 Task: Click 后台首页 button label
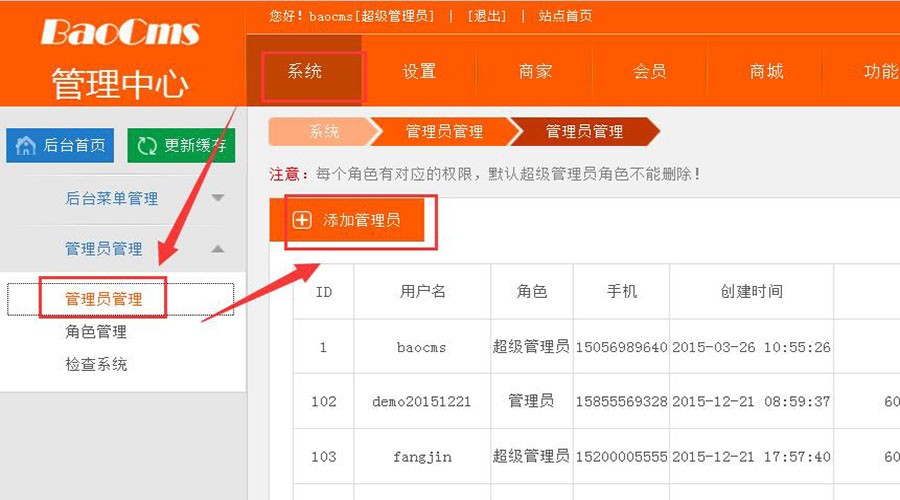pos(75,145)
